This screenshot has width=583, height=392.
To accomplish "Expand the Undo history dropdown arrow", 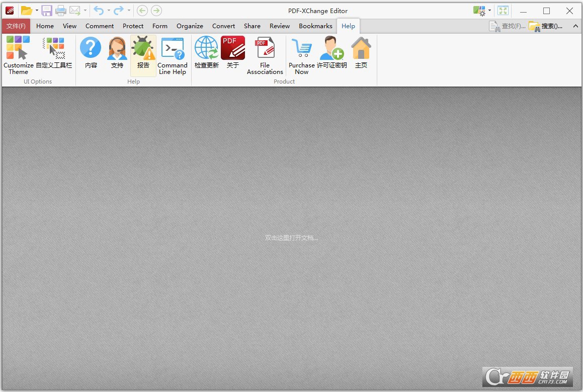I will point(109,11).
